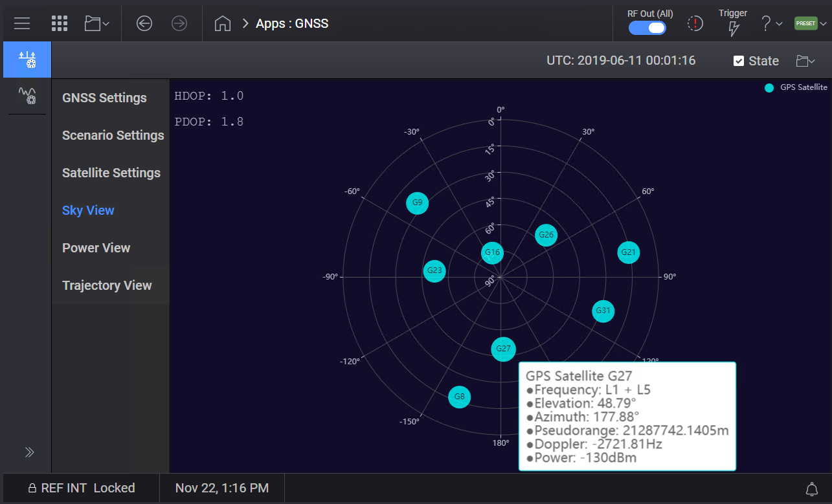The width and height of the screenshot is (832, 504).
Task: Collapse the sidebar with double-arrow control
Action: [x=28, y=452]
